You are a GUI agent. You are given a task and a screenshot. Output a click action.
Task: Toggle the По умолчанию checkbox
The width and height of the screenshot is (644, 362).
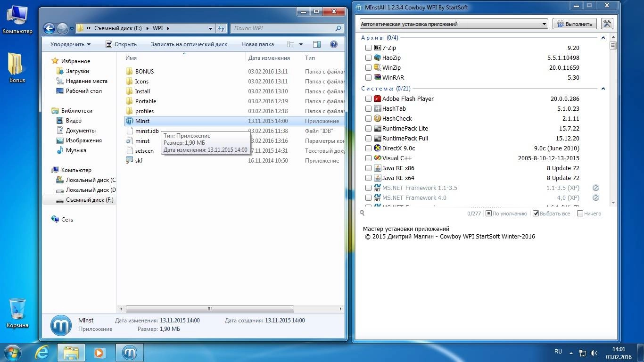click(x=488, y=214)
